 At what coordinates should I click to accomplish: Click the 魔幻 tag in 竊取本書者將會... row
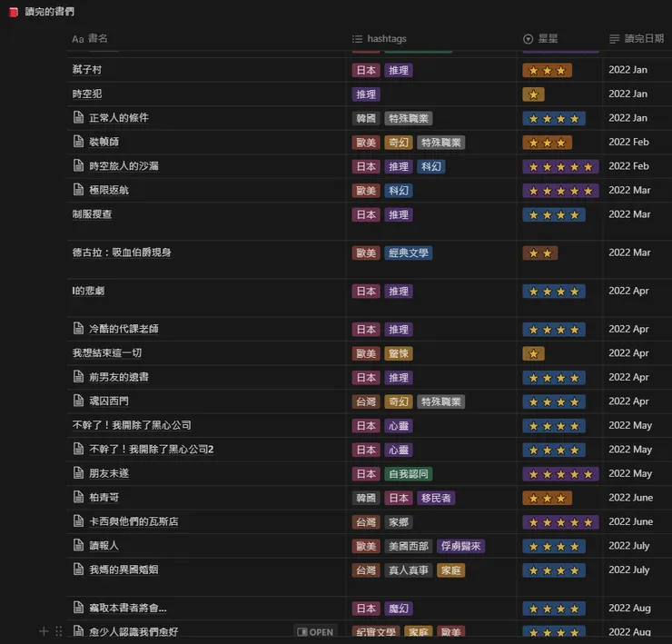399,609
